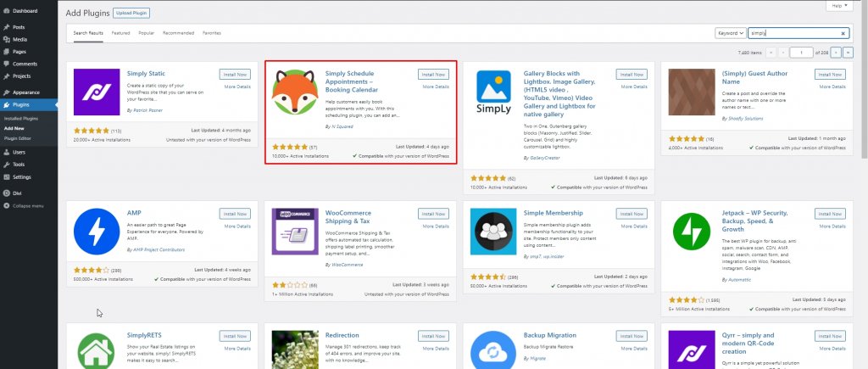Click the WooCommerce Shipping & Tax icon
The image size is (868, 369).
(x=295, y=232)
